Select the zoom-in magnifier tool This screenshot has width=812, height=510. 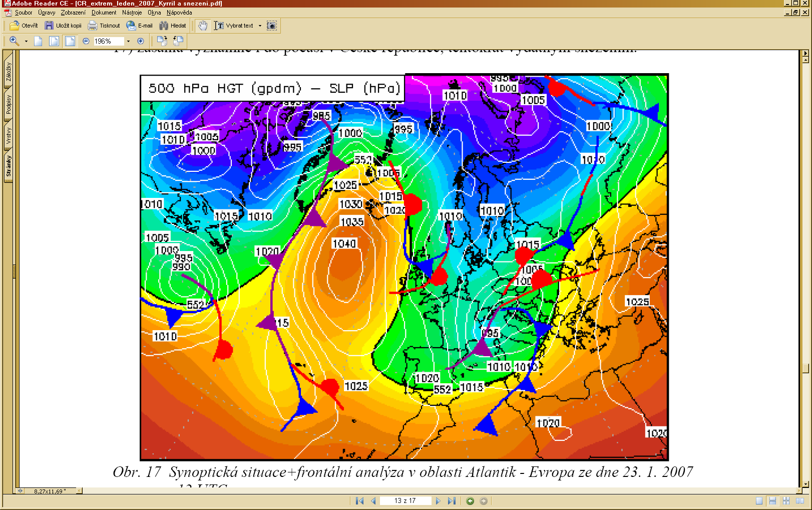[x=15, y=41]
